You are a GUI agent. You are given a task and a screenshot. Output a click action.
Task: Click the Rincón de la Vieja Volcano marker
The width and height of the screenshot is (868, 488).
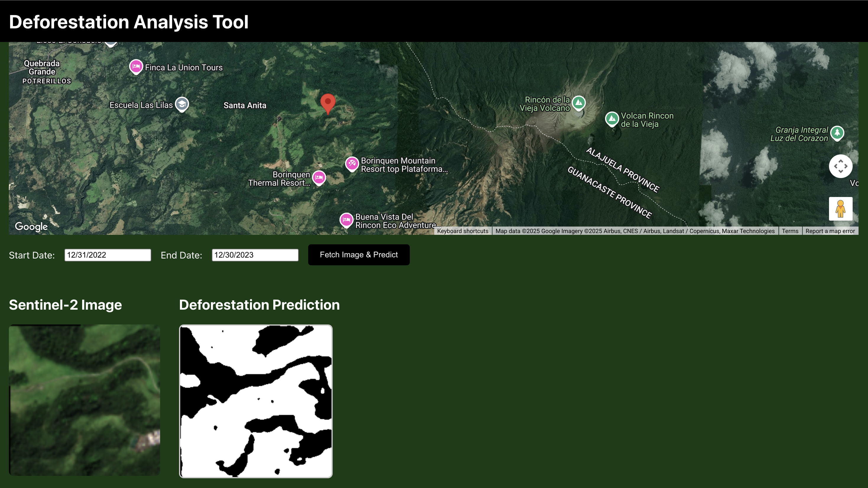click(x=578, y=103)
